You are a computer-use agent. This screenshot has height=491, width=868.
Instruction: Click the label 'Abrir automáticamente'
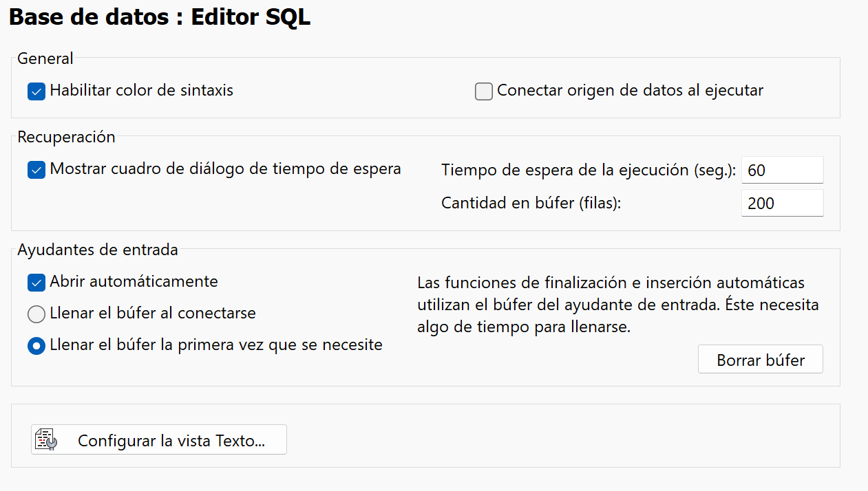[133, 281]
